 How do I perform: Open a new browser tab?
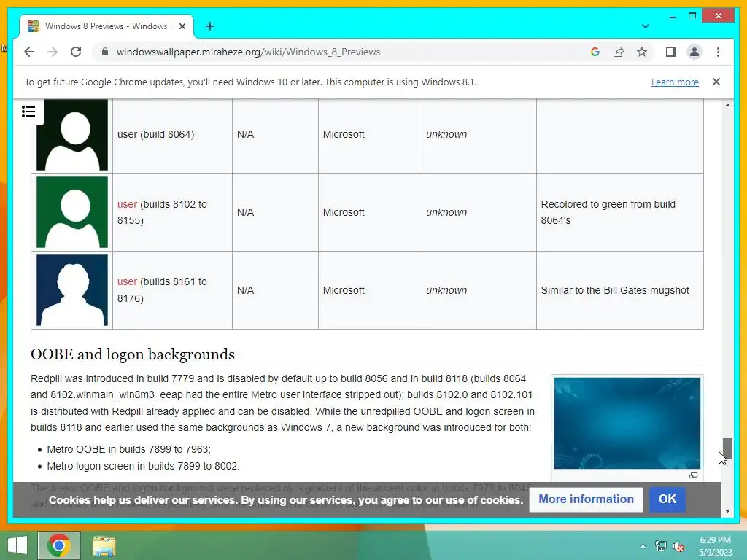(x=210, y=26)
